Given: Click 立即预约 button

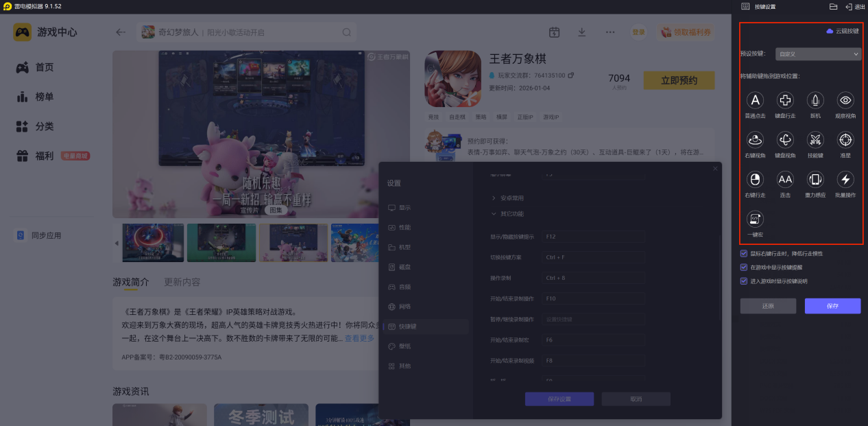Looking at the screenshot, I should click(679, 80).
